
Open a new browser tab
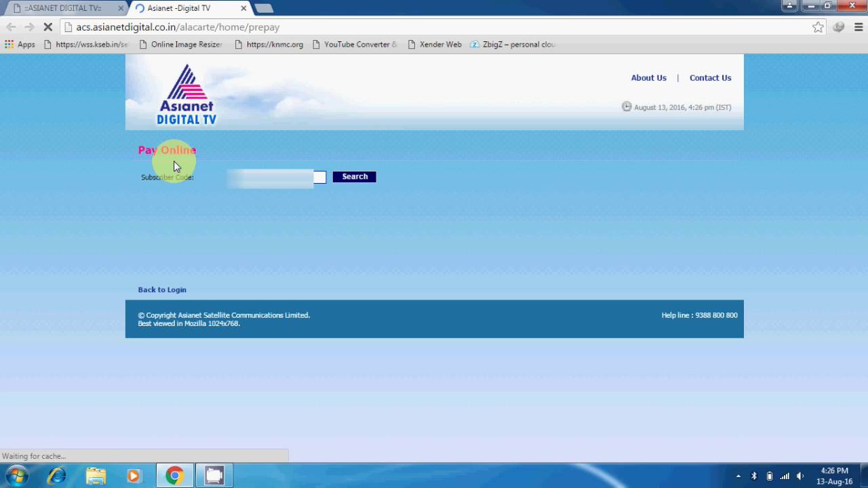[264, 8]
